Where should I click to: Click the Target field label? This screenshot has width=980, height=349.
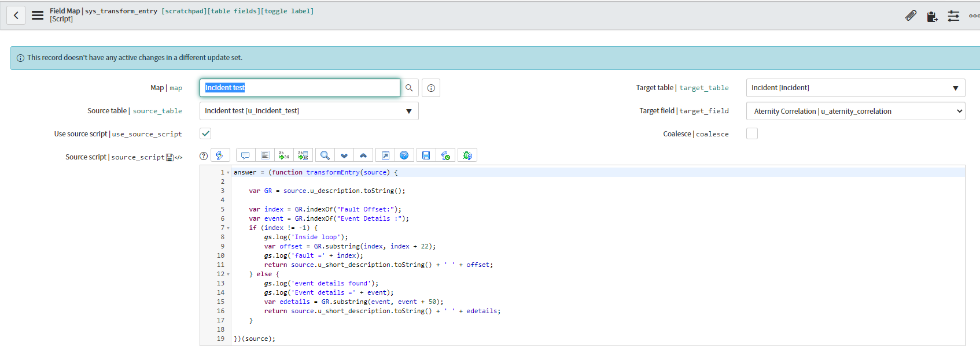click(x=684, y=111)
